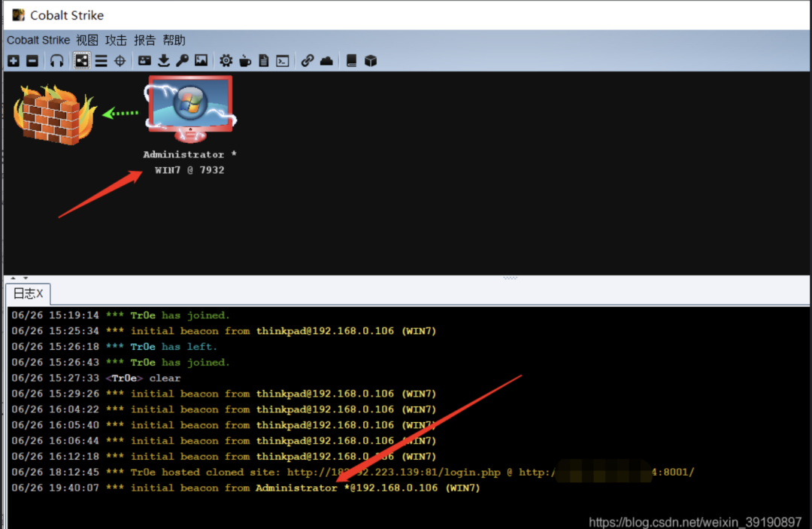Open downloaded files with the download arrow icon
812x529 pixels.
(164, 61)
